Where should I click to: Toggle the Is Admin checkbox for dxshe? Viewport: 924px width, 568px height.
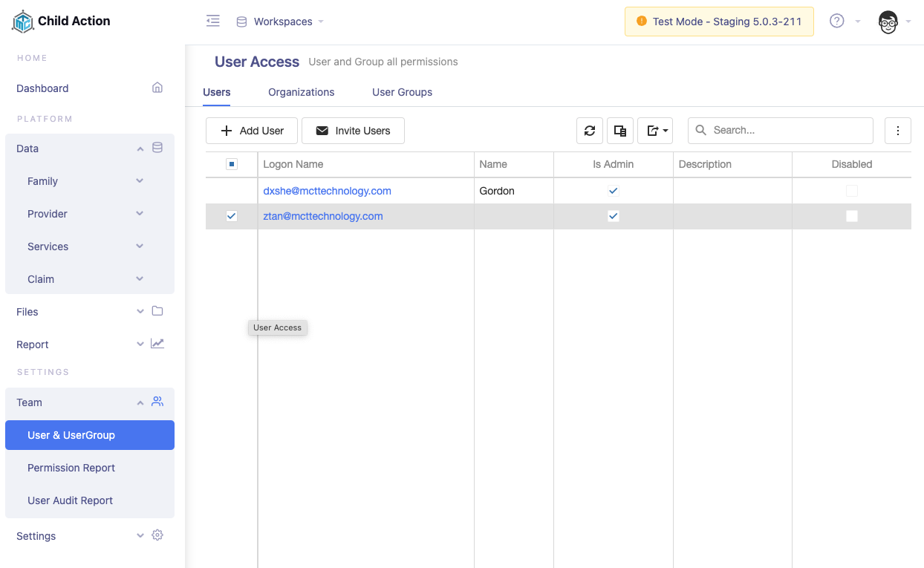click(x=613, y=191)
